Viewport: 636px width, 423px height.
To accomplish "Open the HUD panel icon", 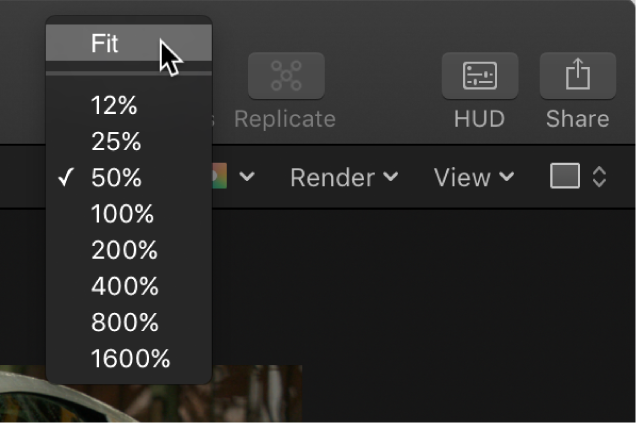I will 479,75.
